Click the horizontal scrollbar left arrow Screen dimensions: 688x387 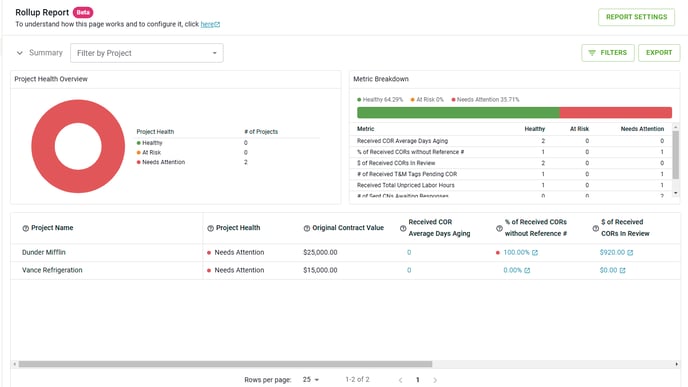point(14,364)
